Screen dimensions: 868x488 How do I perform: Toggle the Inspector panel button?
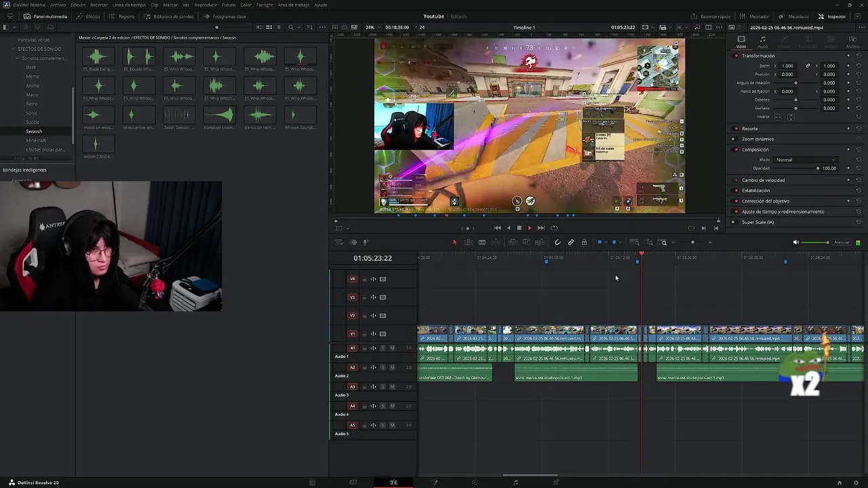832,16
